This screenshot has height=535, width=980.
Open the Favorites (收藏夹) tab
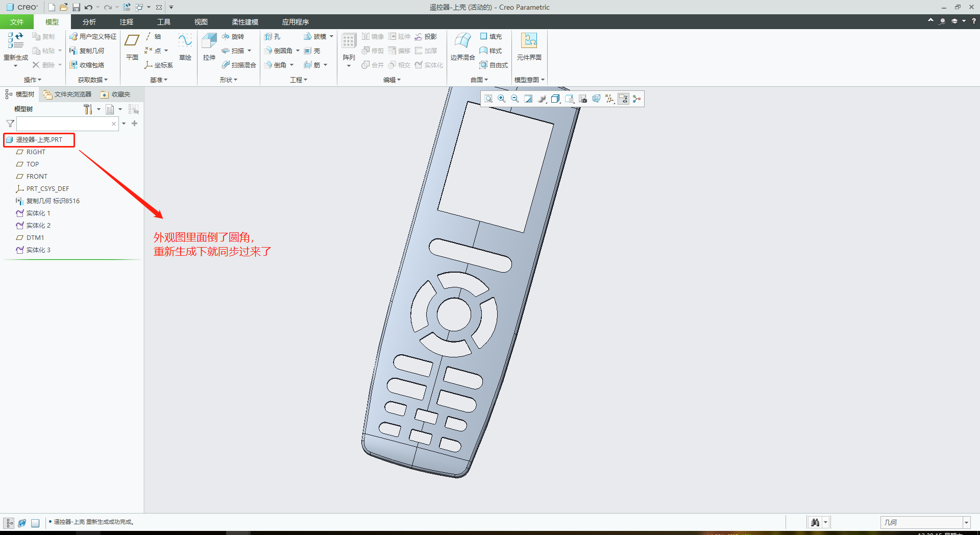pyautogui.click(x=115, y=94)
